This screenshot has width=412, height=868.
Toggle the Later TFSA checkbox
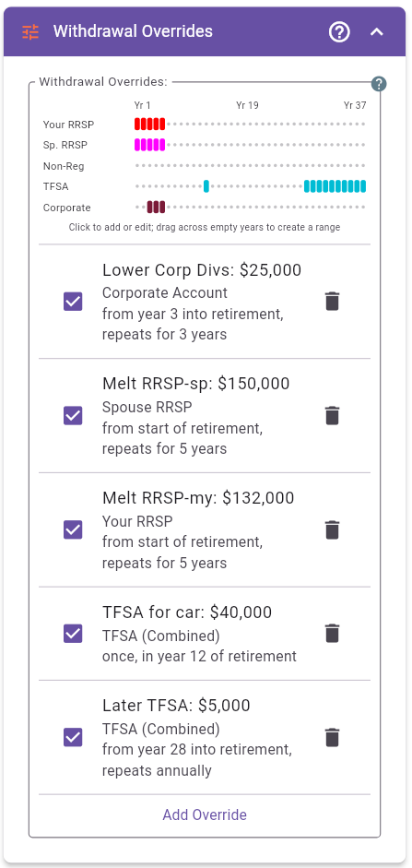click(x=73, y=737)
